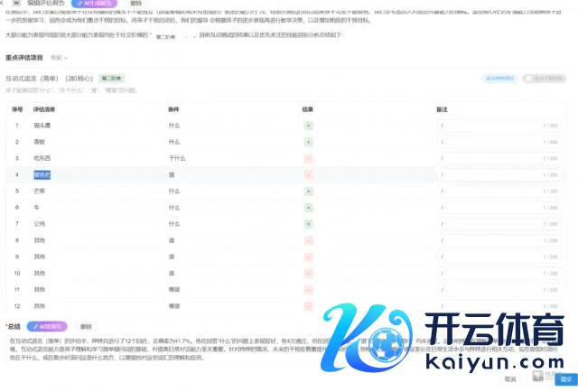Click the green result icon for 芒果
Screen dimensions: 578x392
click(309, 191)
